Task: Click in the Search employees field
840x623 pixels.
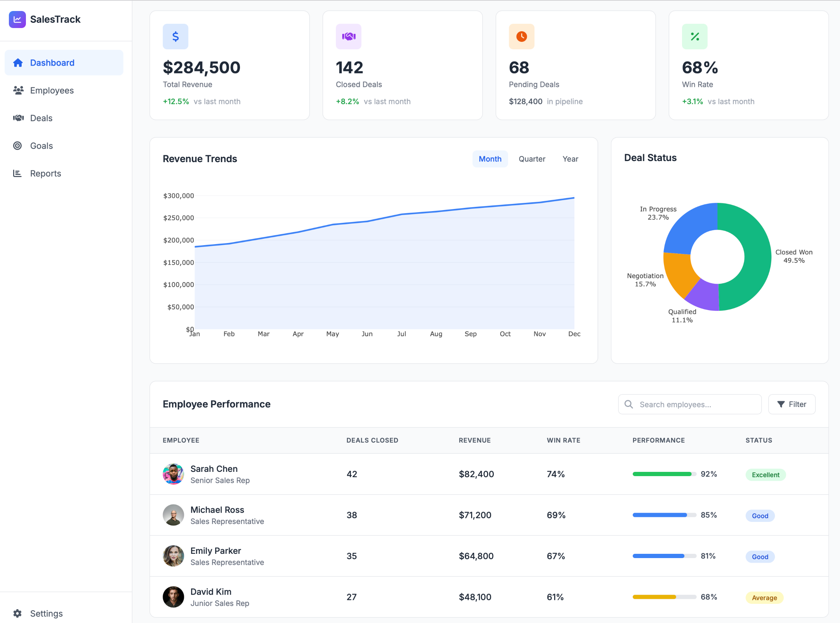Action: tap(694, 404)
